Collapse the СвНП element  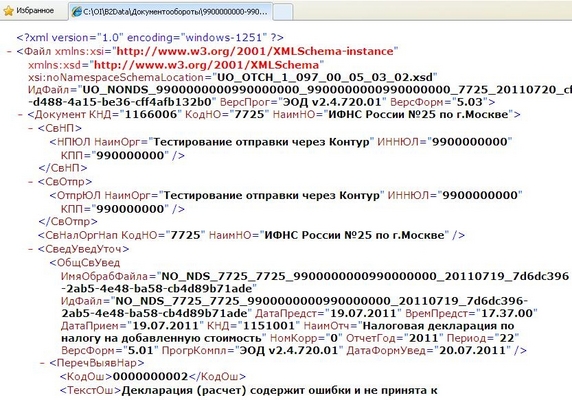pyautogui.click(x=31, y=128)
